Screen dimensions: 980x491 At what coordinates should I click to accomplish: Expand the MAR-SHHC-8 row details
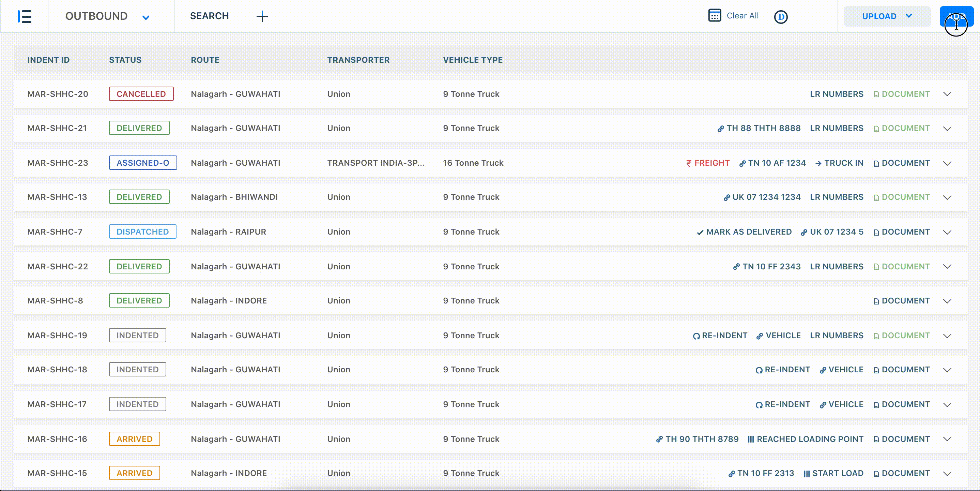click(947, 301)
